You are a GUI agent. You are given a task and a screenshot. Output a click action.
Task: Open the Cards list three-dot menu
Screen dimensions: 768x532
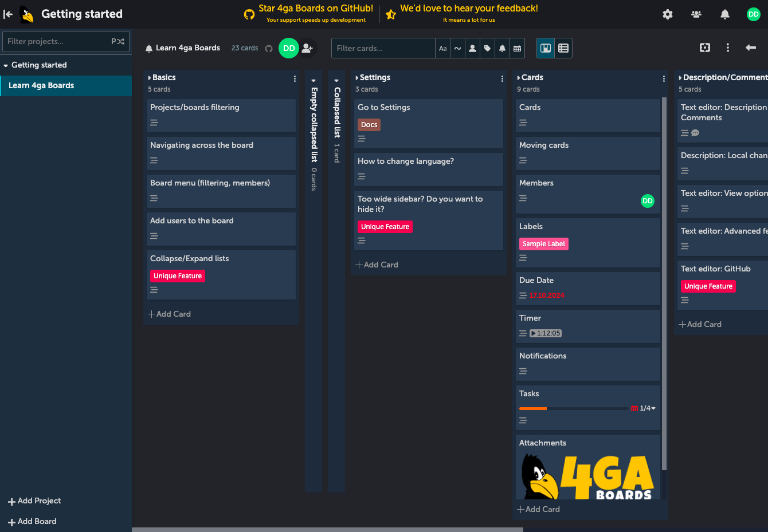tap(664, 78)
